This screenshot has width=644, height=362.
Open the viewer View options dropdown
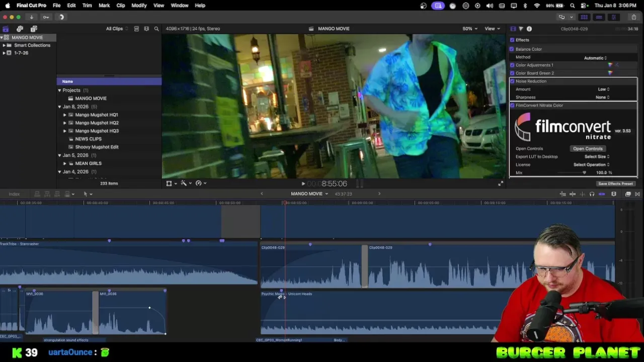coord(492,29)
